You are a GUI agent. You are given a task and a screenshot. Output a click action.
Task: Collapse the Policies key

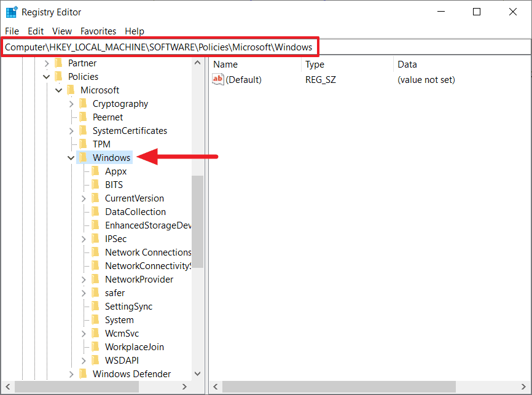point(47,77)
